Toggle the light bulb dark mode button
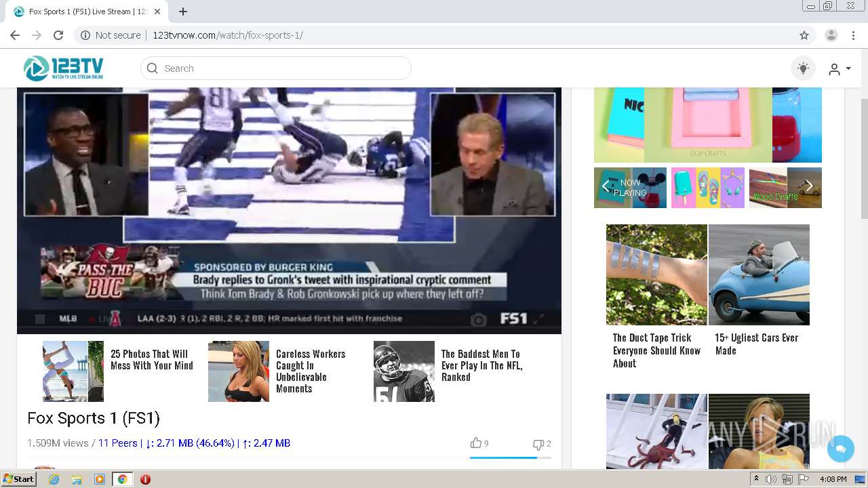Viewport: 868px width, 488px height. pos(804,68)
